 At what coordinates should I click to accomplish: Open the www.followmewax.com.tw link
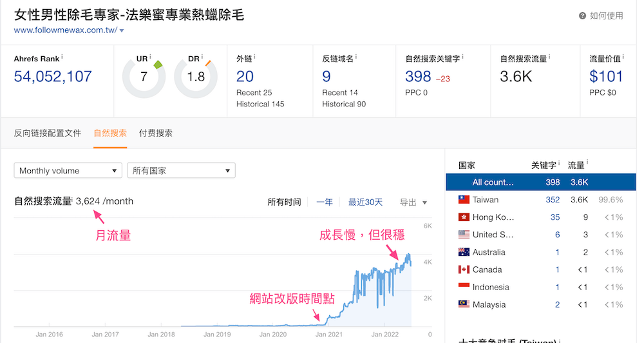pos(66,30)
